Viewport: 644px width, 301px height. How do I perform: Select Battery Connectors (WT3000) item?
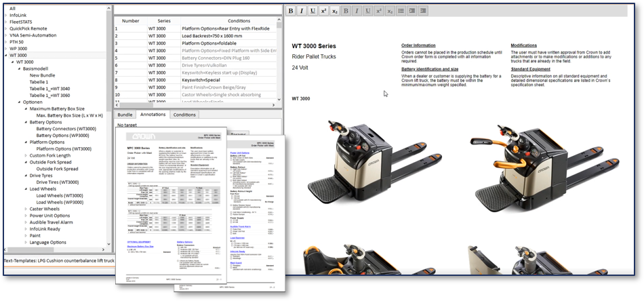pos(66,129)
